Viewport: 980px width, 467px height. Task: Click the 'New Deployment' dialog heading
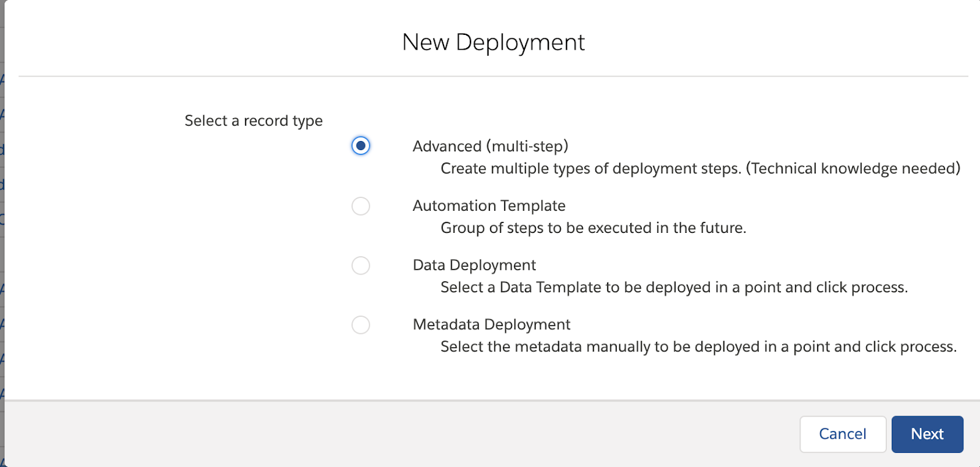tap(493, 42)
